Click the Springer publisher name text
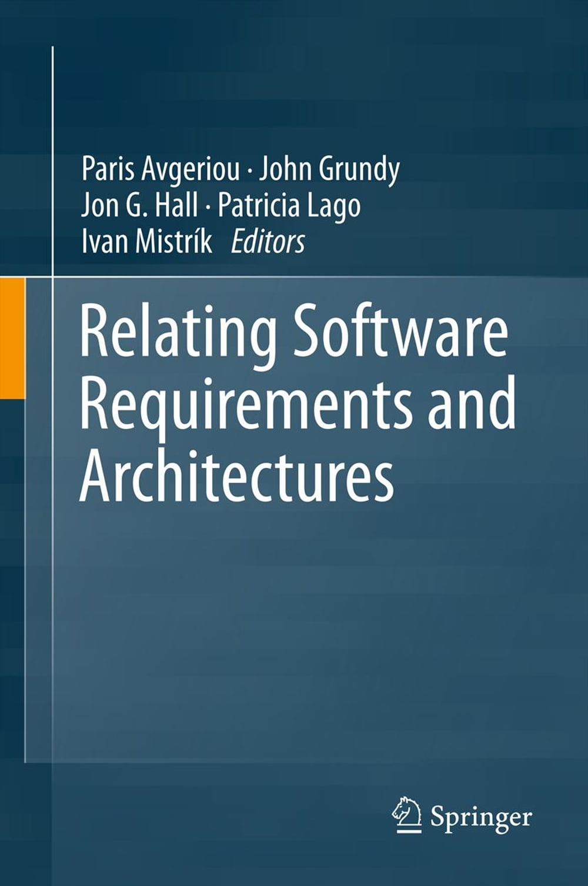588x886 pixels. point(481,817)
